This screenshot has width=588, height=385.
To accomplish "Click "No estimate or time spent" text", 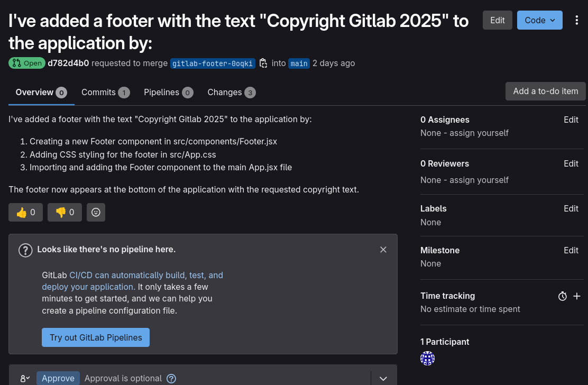I will pyautogui.click(x=470, y=309).
